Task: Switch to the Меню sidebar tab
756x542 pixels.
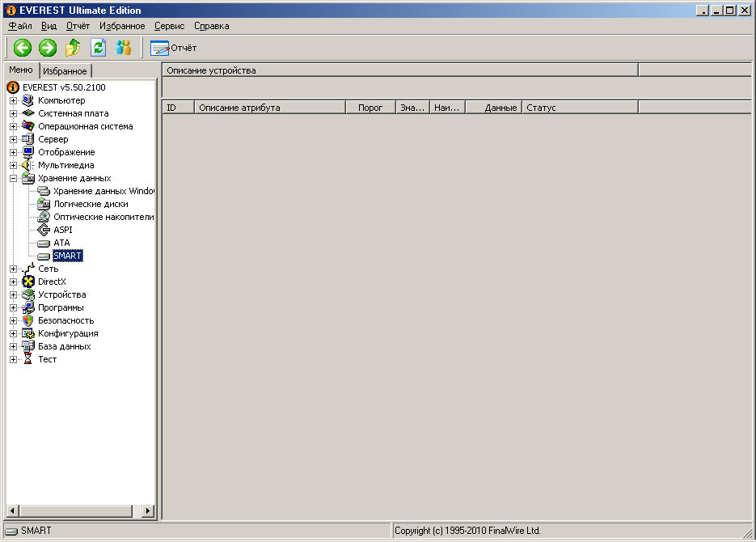Action: [21, 70]
